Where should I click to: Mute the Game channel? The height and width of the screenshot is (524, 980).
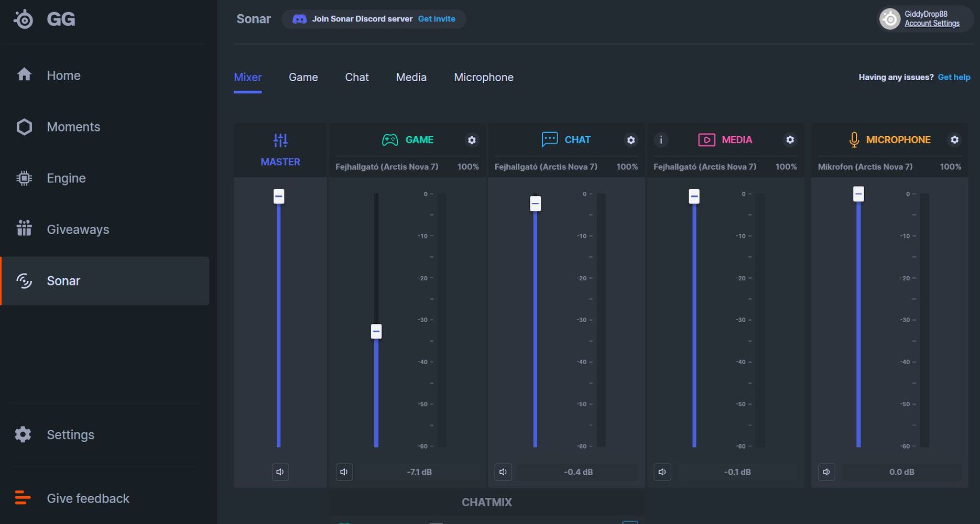tap(344, 472)
